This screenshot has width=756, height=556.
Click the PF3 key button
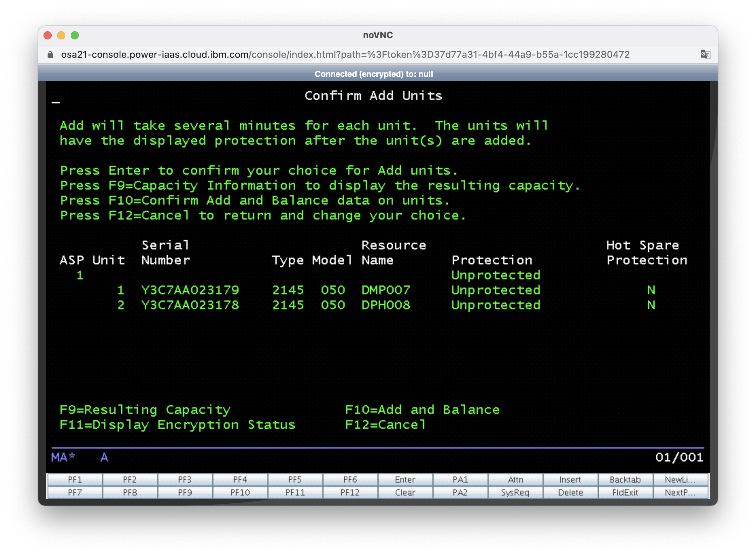pyautogui.click(x=185, y=480)
